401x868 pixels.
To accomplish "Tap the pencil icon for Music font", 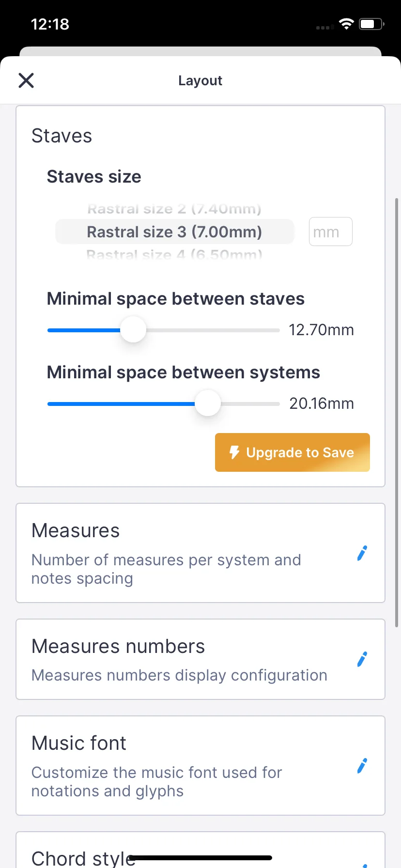I will point(362,766).
